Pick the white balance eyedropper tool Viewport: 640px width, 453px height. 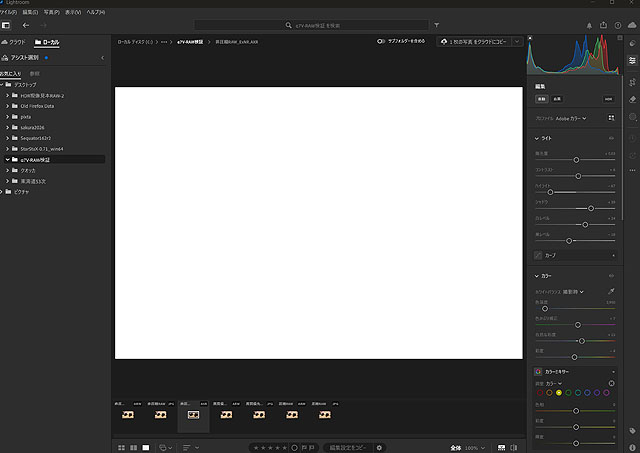(x=611, y=290)
